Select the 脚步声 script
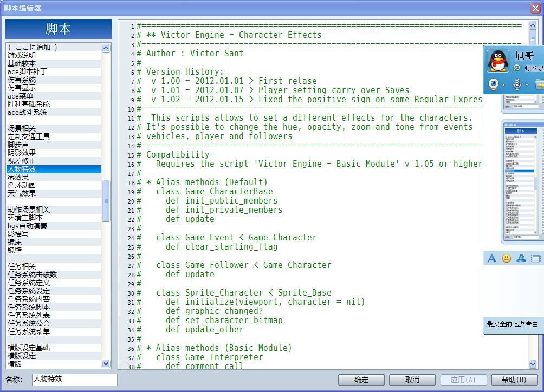 54,145
